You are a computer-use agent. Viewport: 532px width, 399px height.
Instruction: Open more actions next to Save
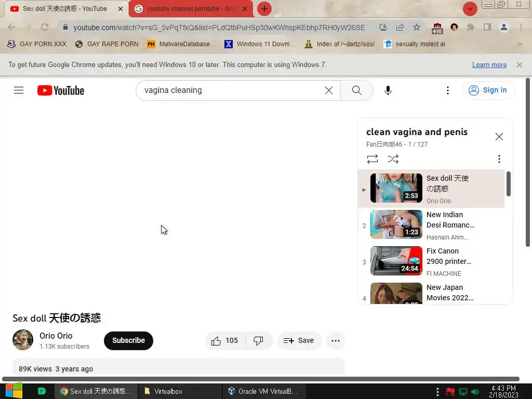pos(335,341)
